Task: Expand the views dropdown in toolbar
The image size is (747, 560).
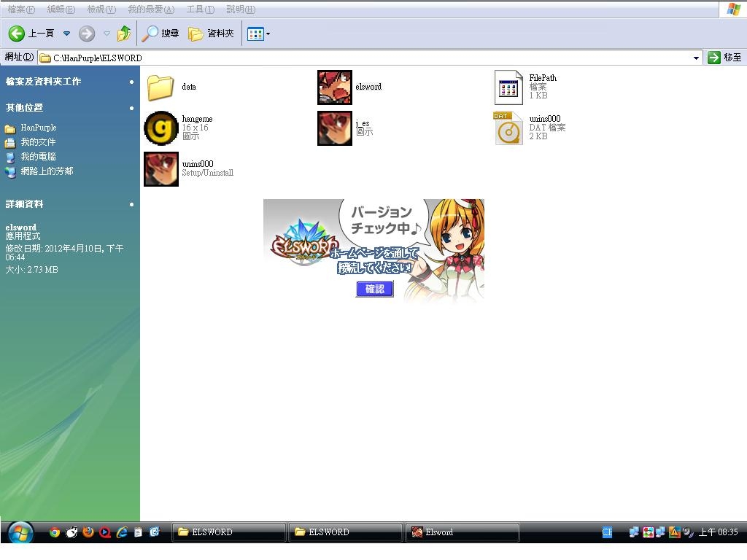Action: tap(268, 34)
